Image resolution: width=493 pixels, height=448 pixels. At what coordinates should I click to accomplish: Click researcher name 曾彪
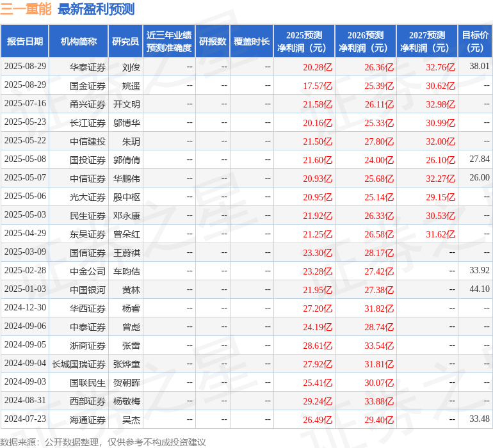coord(131,326)
